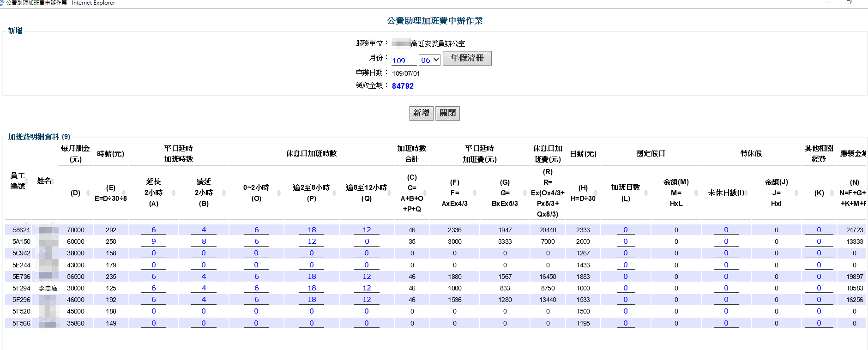868x350 pixels.
Task: Sort by the 姓名 column arrows
Action: pos(53,181)
